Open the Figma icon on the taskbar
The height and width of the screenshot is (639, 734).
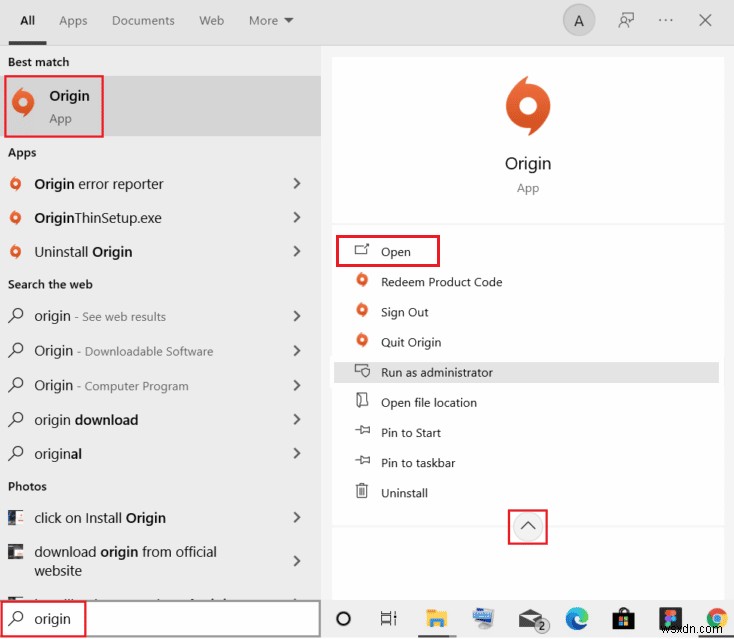click(670, 619)
